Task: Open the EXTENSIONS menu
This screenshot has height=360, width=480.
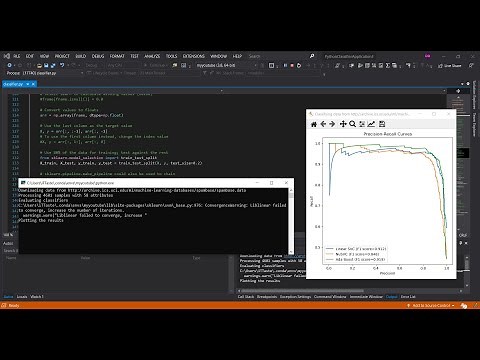Action: pyautogui.click(x=193, y=56)
